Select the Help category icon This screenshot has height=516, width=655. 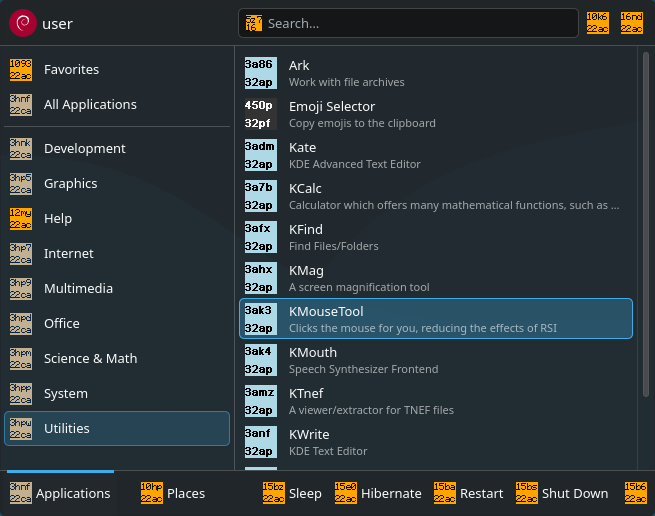point(21,219)
